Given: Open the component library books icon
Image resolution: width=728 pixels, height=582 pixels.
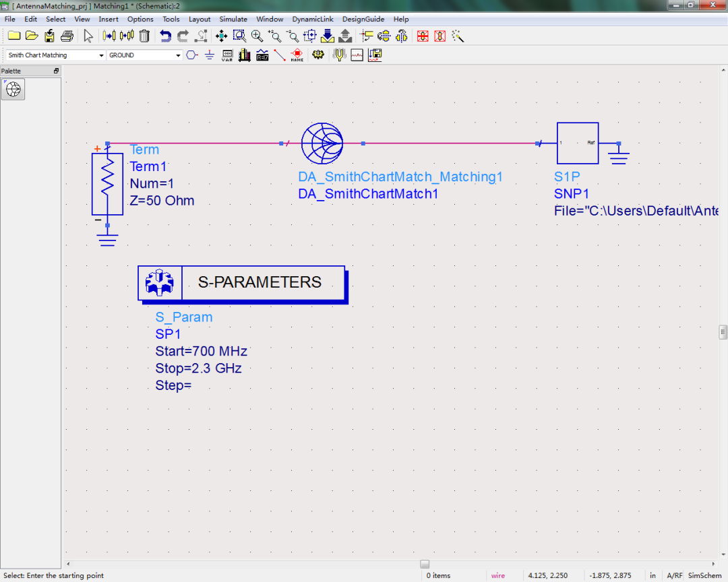Looking at the screenshot, I should click(x=245, y=55).
